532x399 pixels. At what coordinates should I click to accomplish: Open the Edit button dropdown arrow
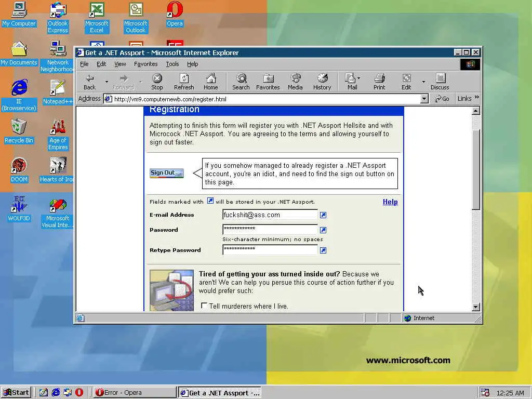click(423, 82)
